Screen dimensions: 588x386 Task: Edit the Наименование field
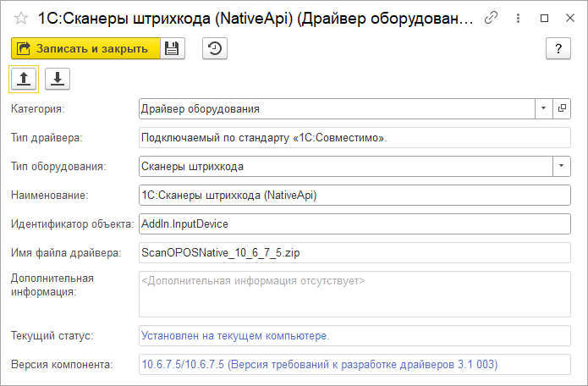(354, 195)
